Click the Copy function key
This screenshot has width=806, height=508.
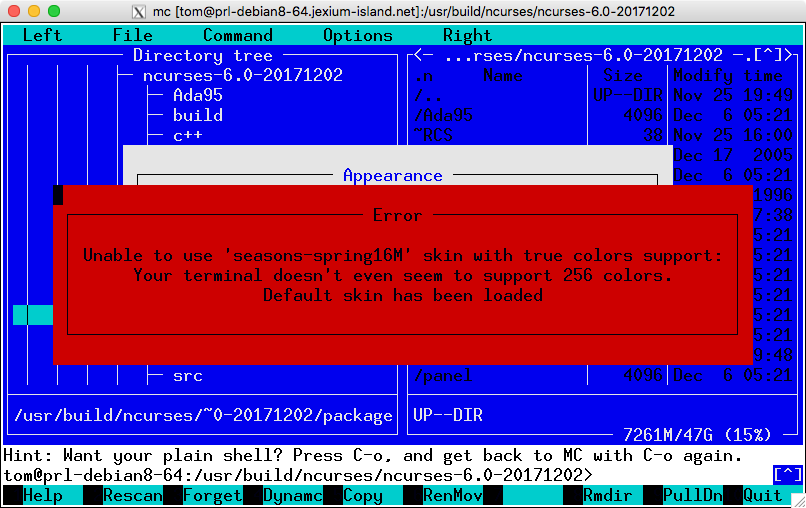click(x=362, y=496)
